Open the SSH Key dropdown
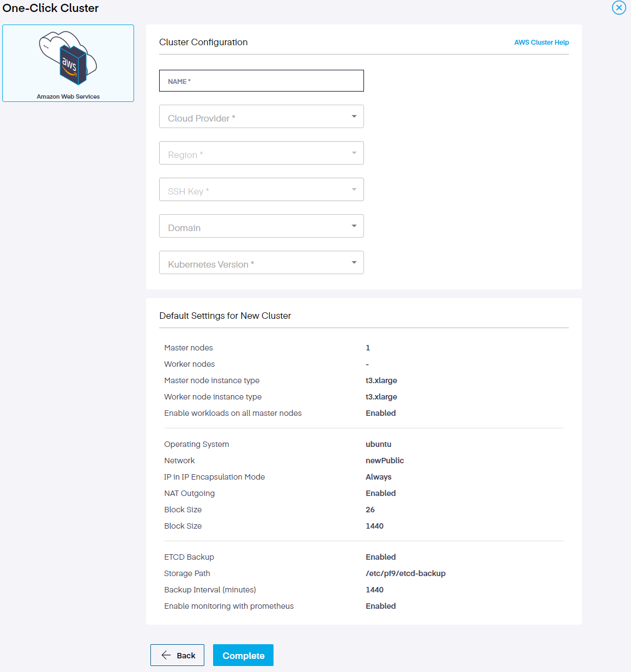 pos(261,190)
